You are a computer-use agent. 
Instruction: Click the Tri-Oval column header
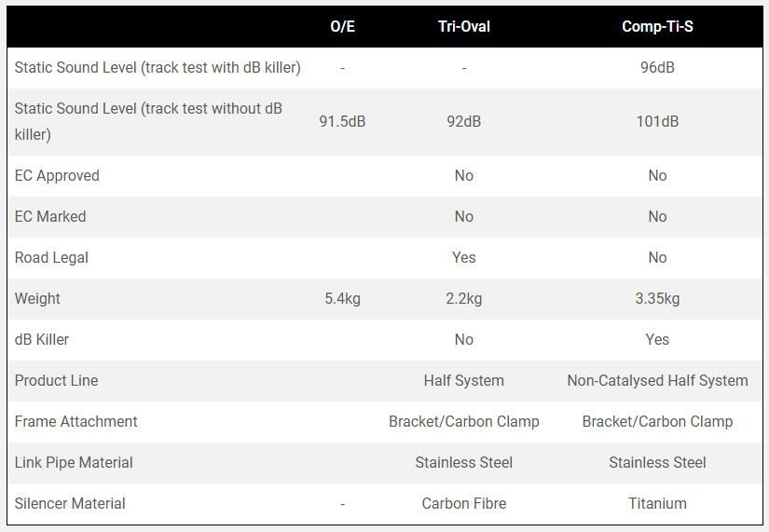pos(463,26)
